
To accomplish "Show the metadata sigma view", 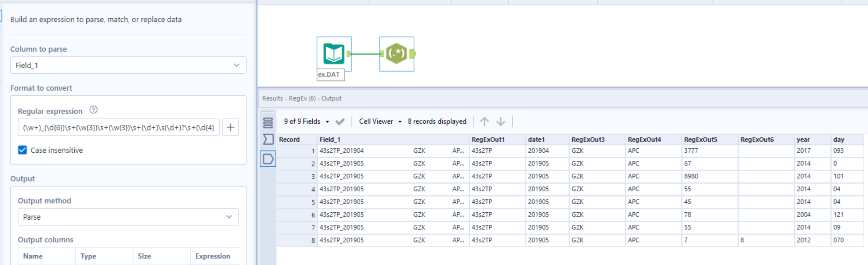I will pos(268,139).
